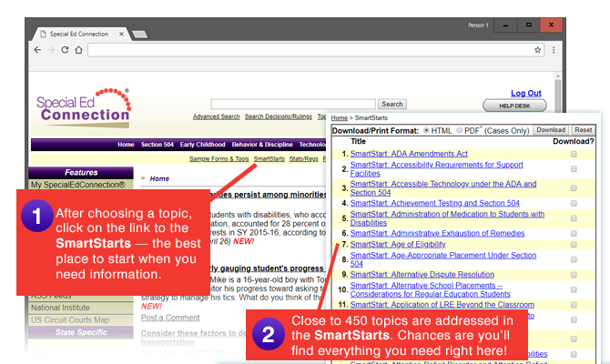Click the browser forward arrow
Viewport: 610px width, 364px height.
[51, 50]
